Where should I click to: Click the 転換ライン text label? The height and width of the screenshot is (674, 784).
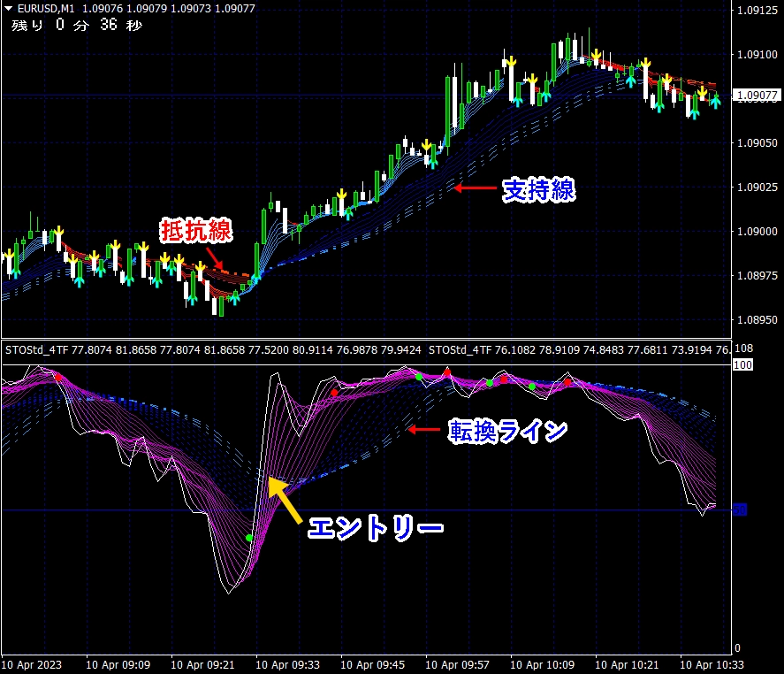click(507, 432)
